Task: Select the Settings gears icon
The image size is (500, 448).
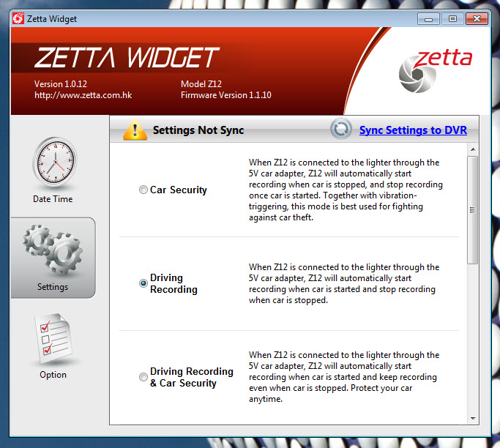Action: pos(53,250)
